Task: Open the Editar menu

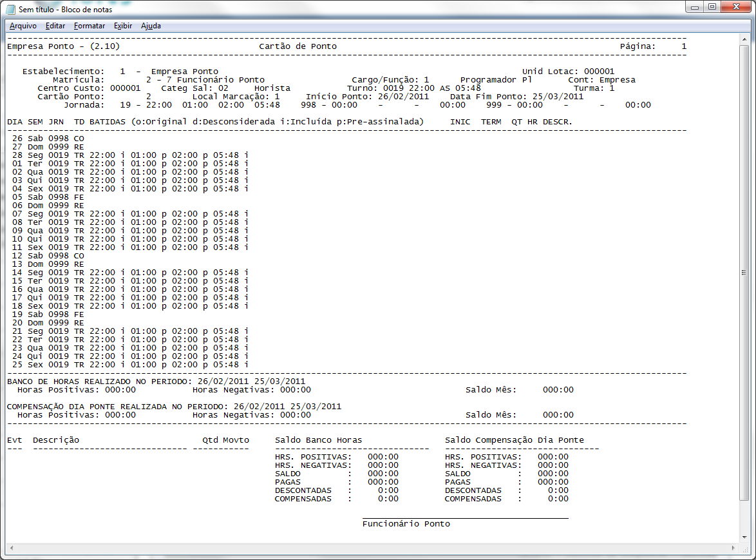Action: (x=55, y=26)
